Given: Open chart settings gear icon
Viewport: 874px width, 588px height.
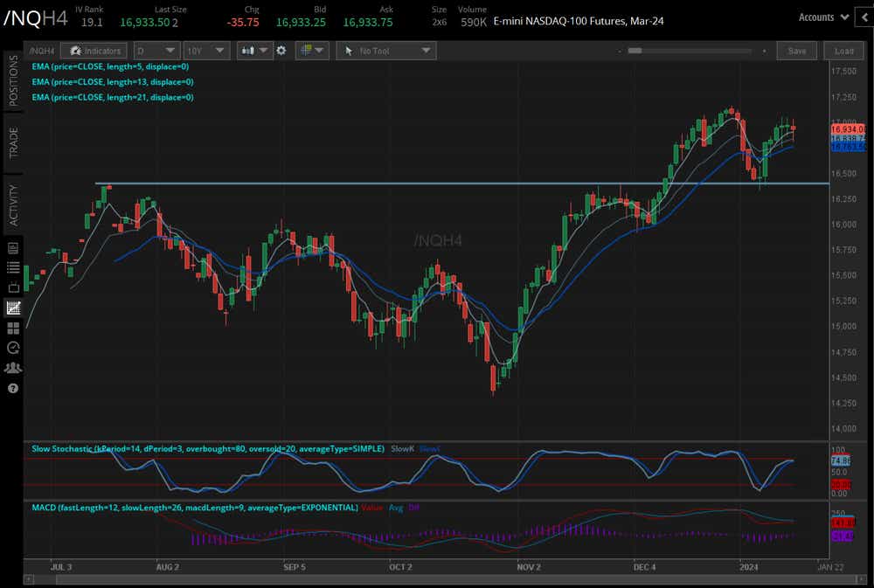Looking at the screenshot, I should coord(281,51).
